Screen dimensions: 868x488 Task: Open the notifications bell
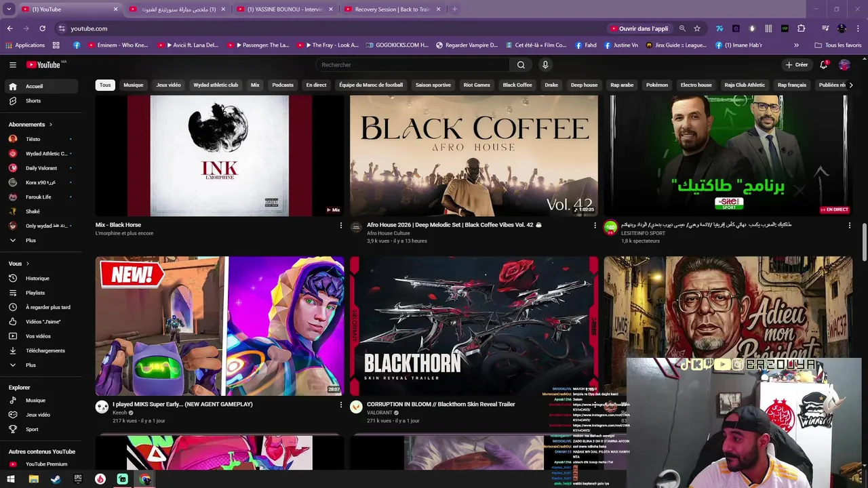tap(823, 65)
